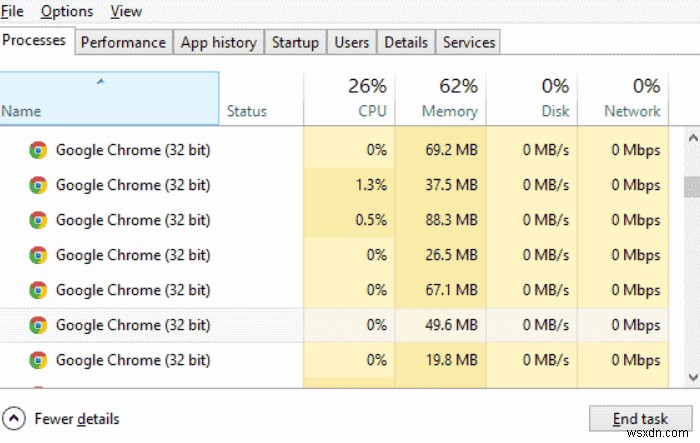Click the Fewer details label
The image size is (700, 443).
(x=77, y=419)
